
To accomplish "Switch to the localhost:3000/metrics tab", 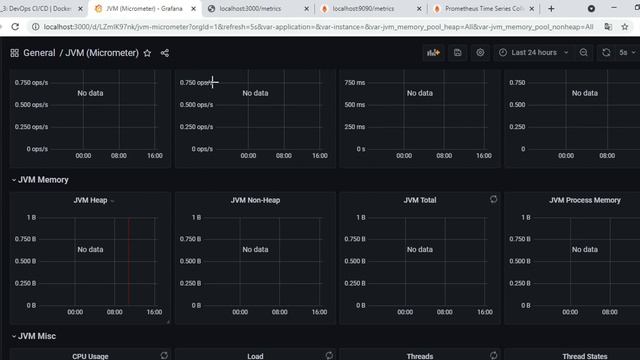I will click(258, 9).
